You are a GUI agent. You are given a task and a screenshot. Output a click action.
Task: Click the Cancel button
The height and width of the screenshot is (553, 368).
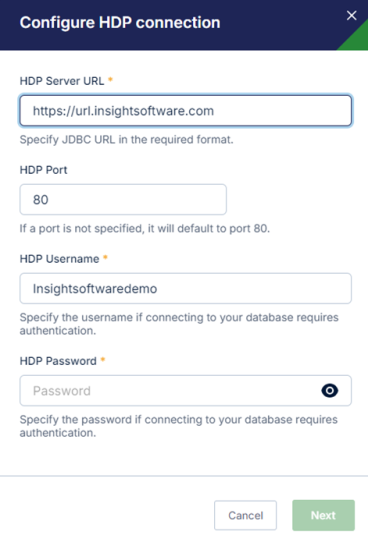(245, 515)
